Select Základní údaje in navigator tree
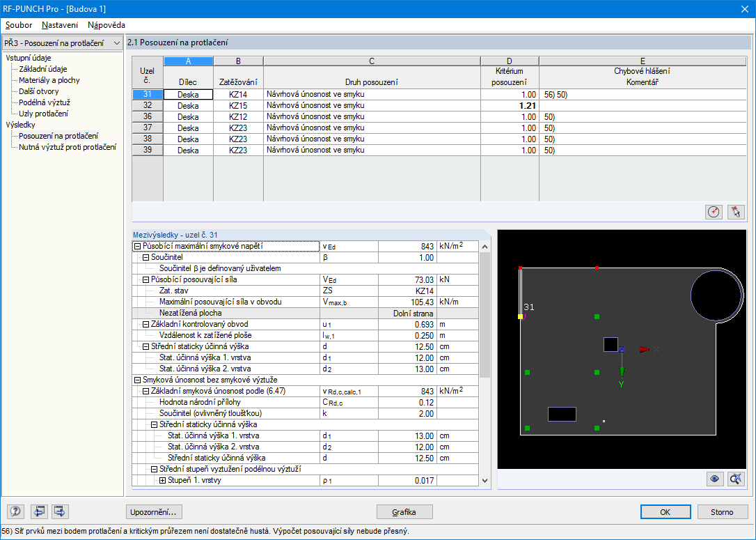Image resolution: width=756 pixels, height=540 pixels. click(43, 69)
